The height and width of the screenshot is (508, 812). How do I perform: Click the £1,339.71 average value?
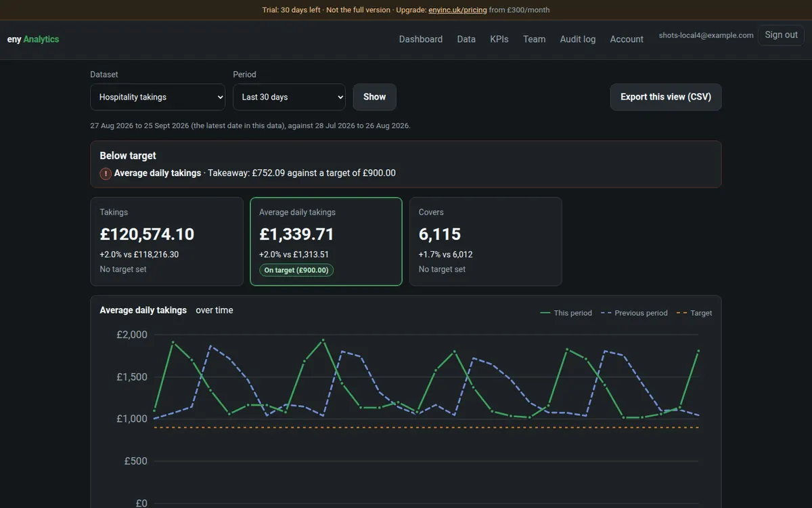click(x=296, y=234)
